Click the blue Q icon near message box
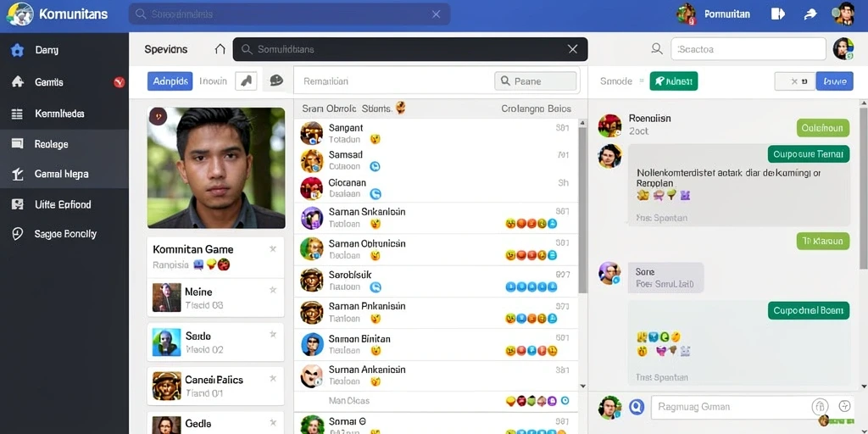Image resolution: width=868 pixels, height=434 pixels. point(637,407)
